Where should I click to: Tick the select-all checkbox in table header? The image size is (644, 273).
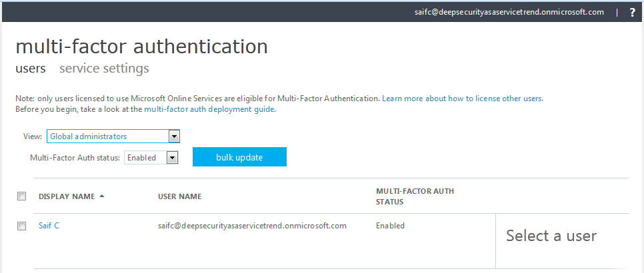[22, 196]
